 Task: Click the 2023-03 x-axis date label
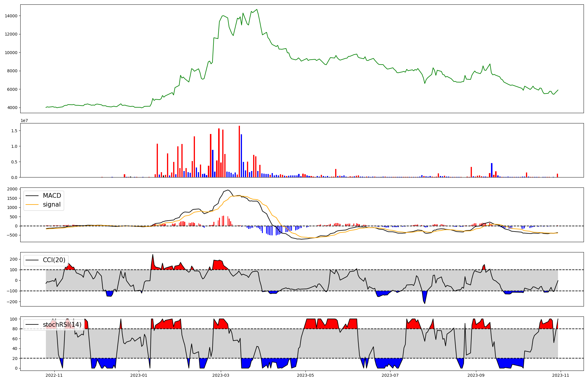coord(220,375)
